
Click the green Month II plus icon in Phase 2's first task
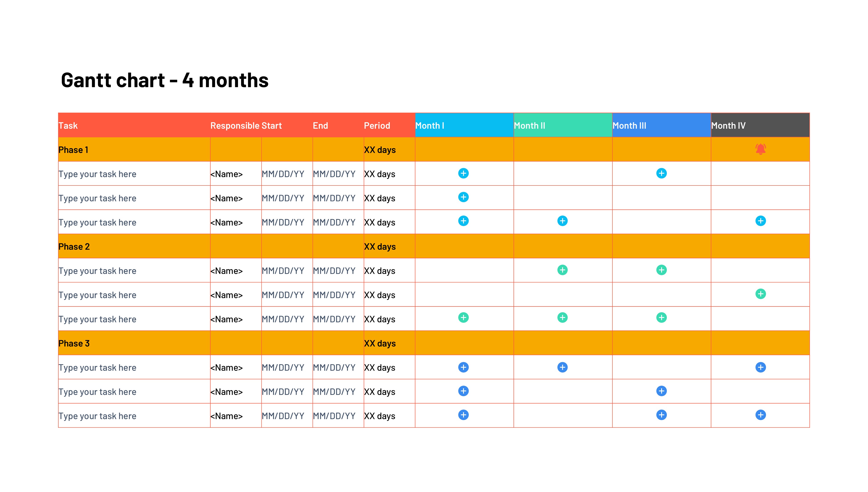click(x=562, y=270)
